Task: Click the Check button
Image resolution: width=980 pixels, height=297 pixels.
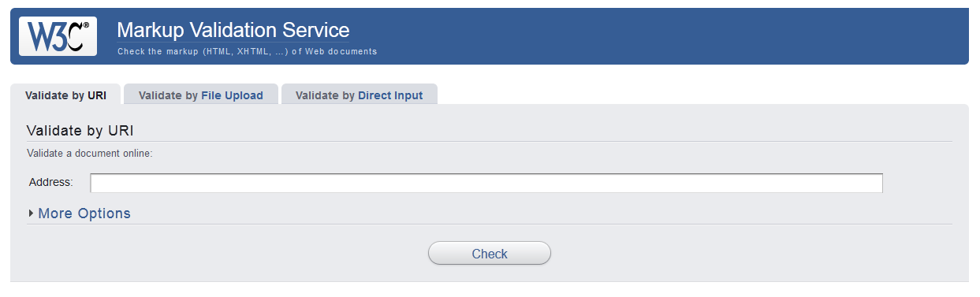Action: [489, 254]
